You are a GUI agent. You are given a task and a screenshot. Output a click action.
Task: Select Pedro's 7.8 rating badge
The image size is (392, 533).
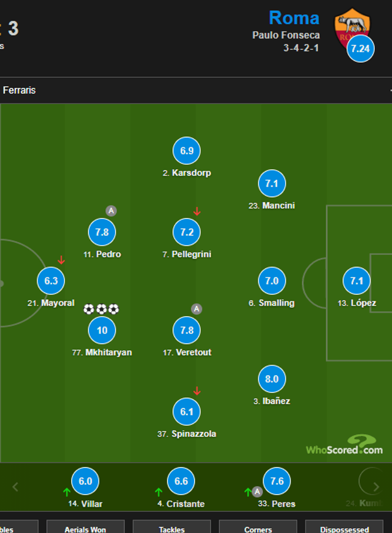tap(102, 232)
